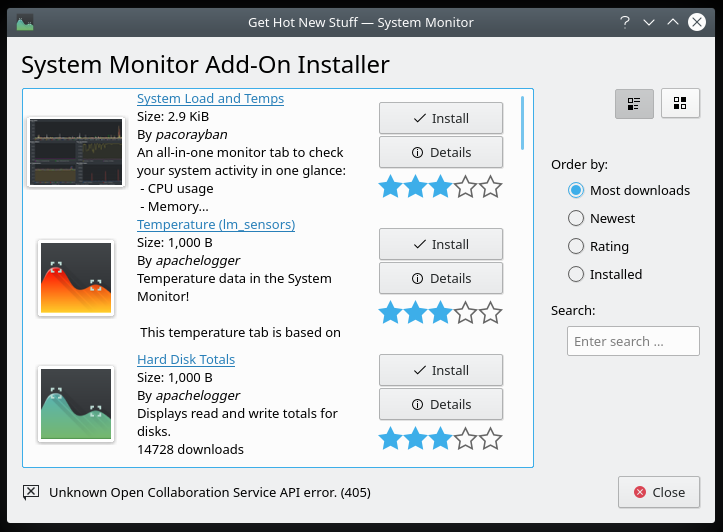
Task: Click the Enter search text field
Action: [x=633, y=341]
